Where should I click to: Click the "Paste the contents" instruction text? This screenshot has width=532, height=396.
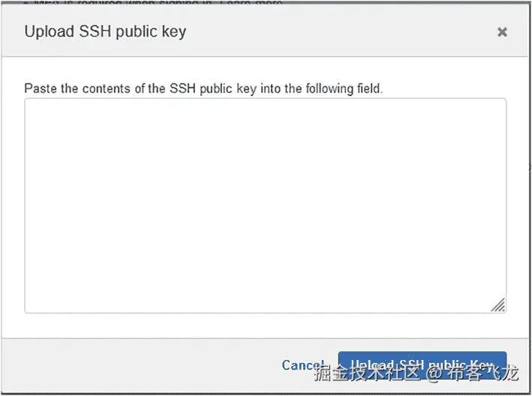point(203,88)
